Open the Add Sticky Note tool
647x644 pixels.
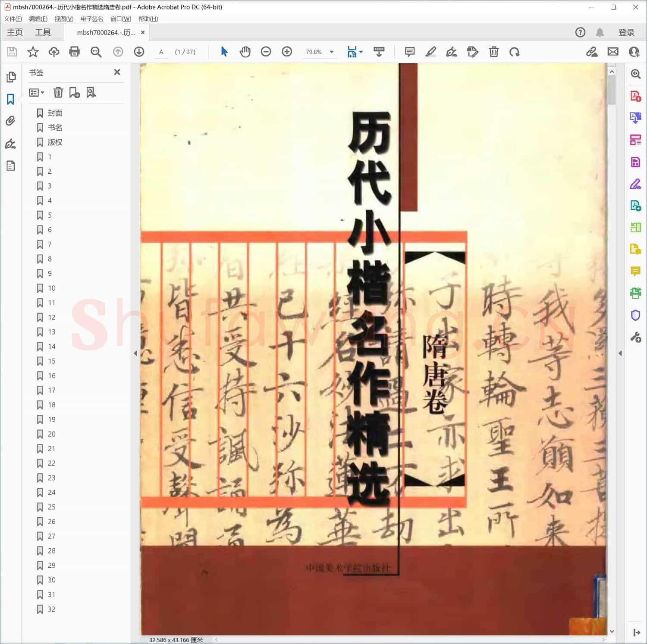pyautogui.click(x=409, y=52)
